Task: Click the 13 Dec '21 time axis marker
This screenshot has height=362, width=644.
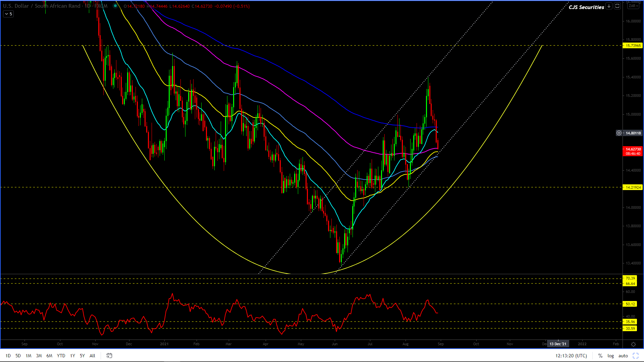Action: [x=558, y=344]
